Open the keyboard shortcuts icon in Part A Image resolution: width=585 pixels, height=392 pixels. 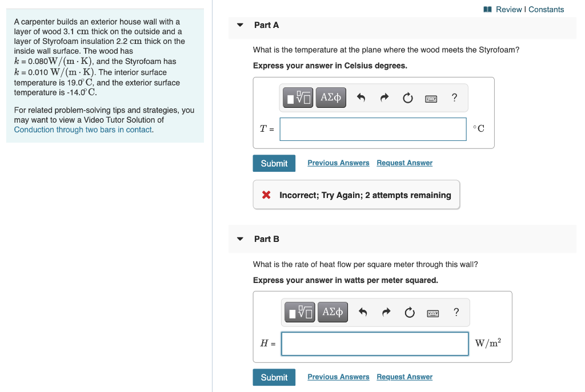click(431, 98)
